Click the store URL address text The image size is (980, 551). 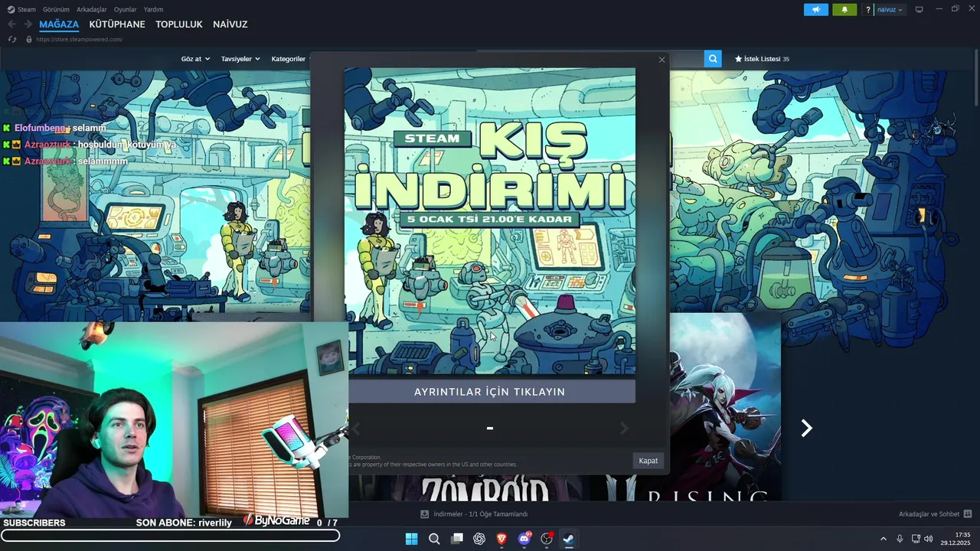[x=79, y=39]
